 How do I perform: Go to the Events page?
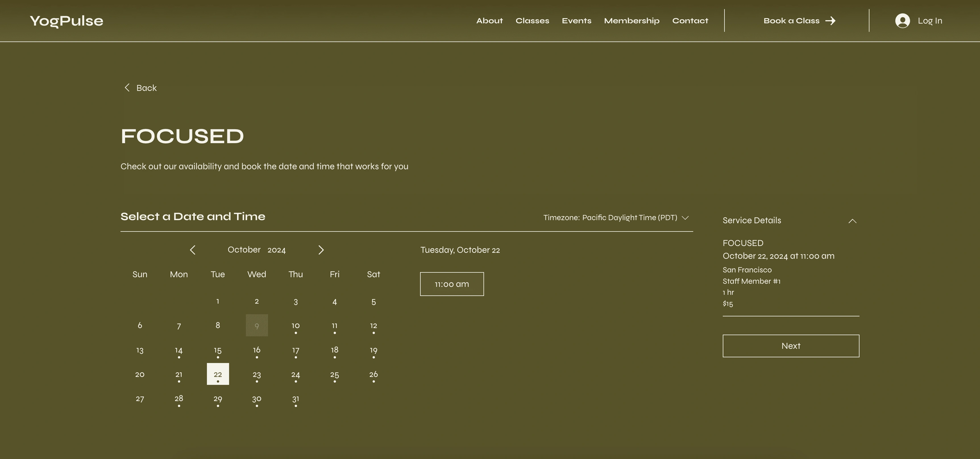pos(576,20)
